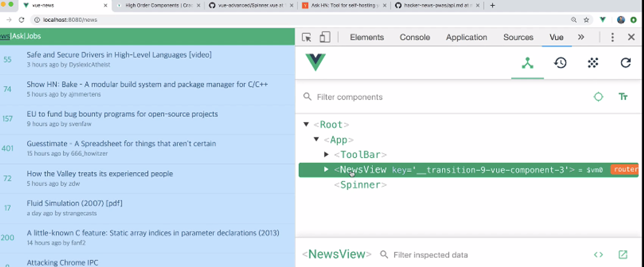Open Safe and Secure Drivers story
Viewport: 644px width, 267px height.
click(x=119, y=55)
